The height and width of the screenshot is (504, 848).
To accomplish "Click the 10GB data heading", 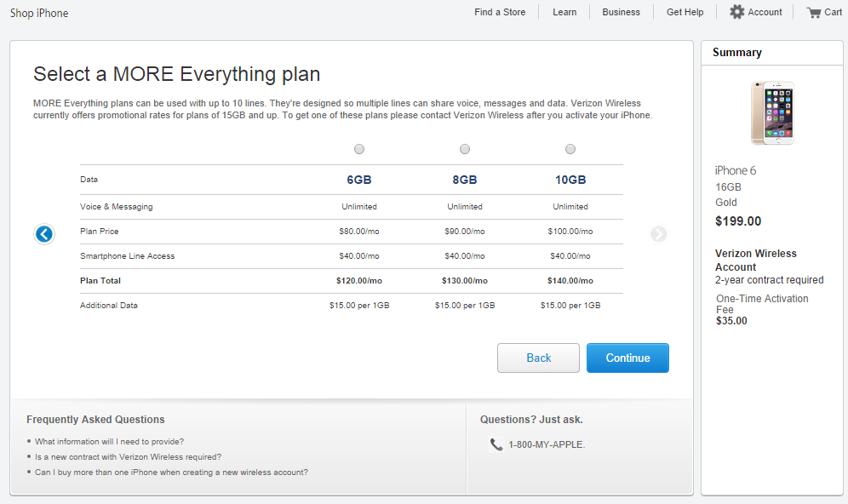I will coord(570,180).
